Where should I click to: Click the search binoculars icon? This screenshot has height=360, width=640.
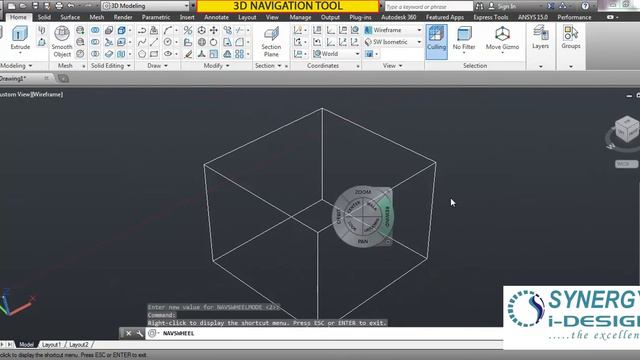pyautogui.click(x=480, y=6)
